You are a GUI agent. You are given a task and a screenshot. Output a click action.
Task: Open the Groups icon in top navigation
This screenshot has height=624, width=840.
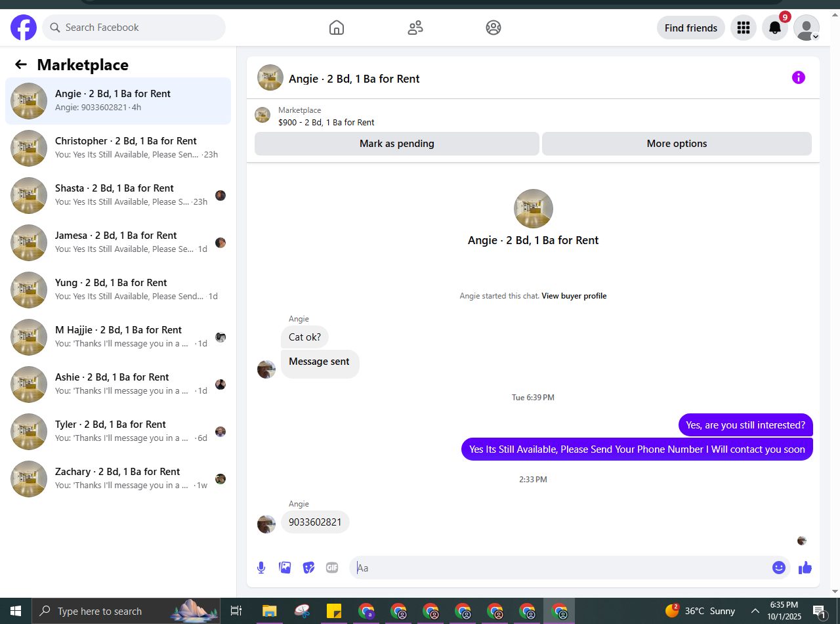point(493,28)
